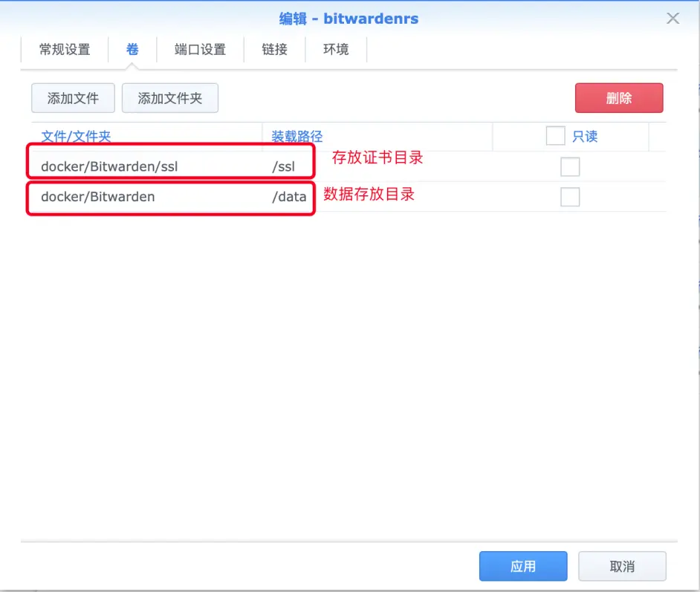This screenshot has height=592, width=700.
Task: Sort by 装载路径 column header
Action: click(297, 137)
